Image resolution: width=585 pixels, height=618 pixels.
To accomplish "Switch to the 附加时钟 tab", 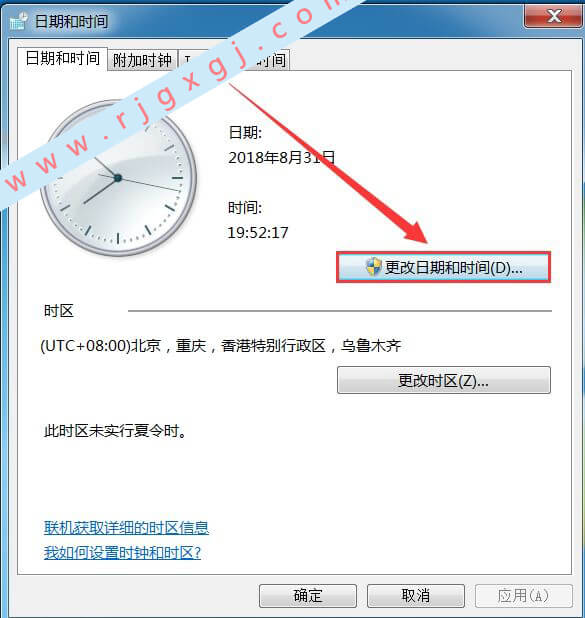I will 142,60.
